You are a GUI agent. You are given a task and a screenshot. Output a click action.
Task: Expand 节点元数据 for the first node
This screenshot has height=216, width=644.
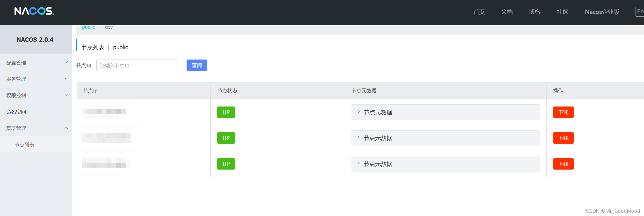378,112
